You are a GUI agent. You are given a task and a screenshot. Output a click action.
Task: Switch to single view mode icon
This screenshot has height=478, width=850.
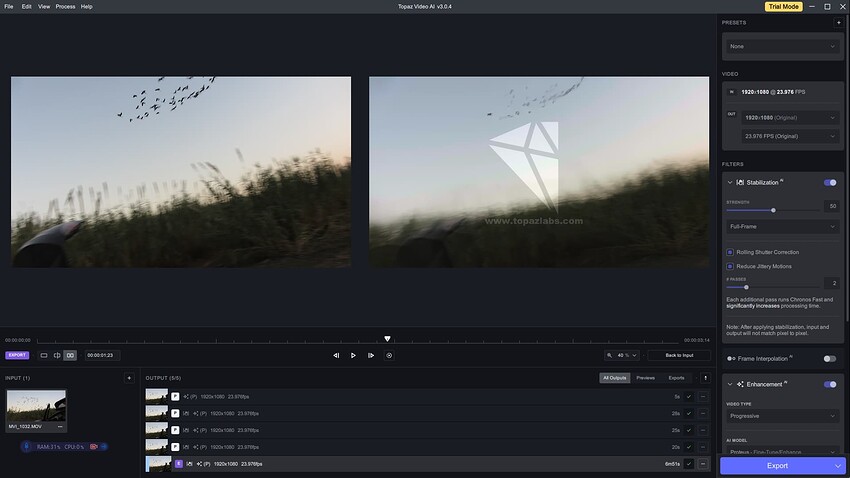click(x=44, y=355)
